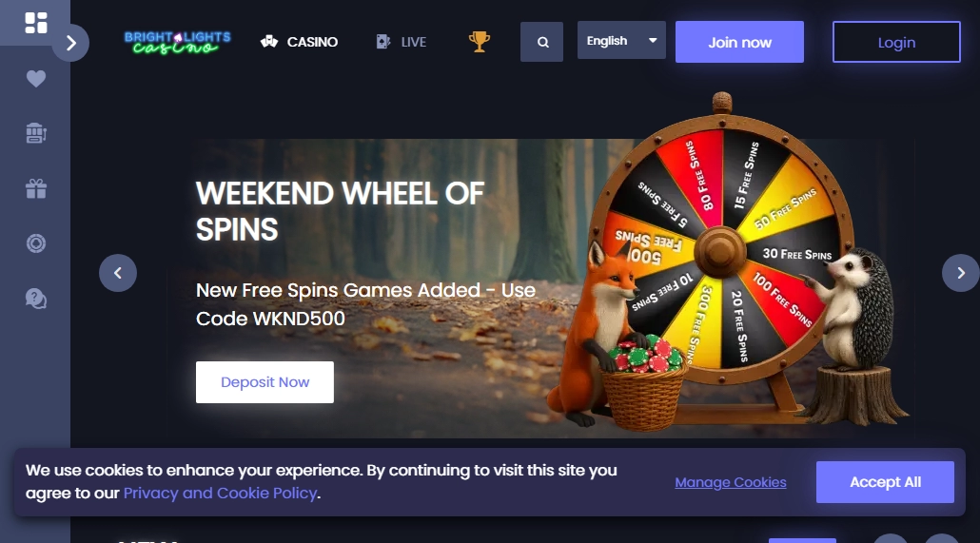The image size is (980, 543).
Task: Open the LIVE casino menu item
Action: click(402, 42)
